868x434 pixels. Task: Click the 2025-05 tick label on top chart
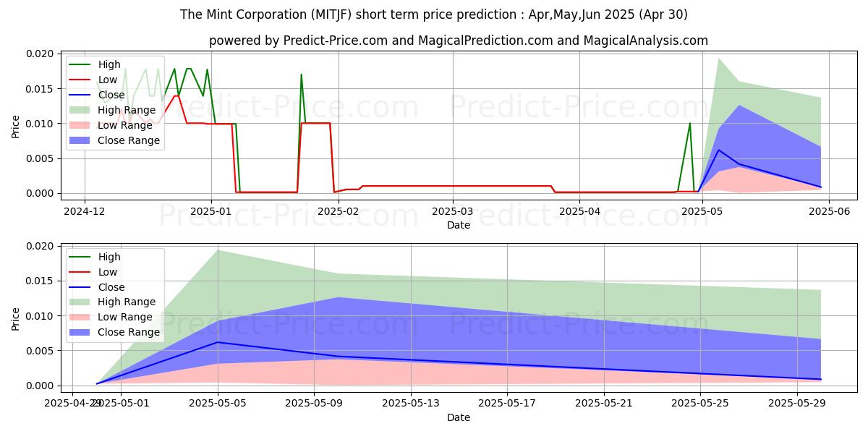pos(698,211)
